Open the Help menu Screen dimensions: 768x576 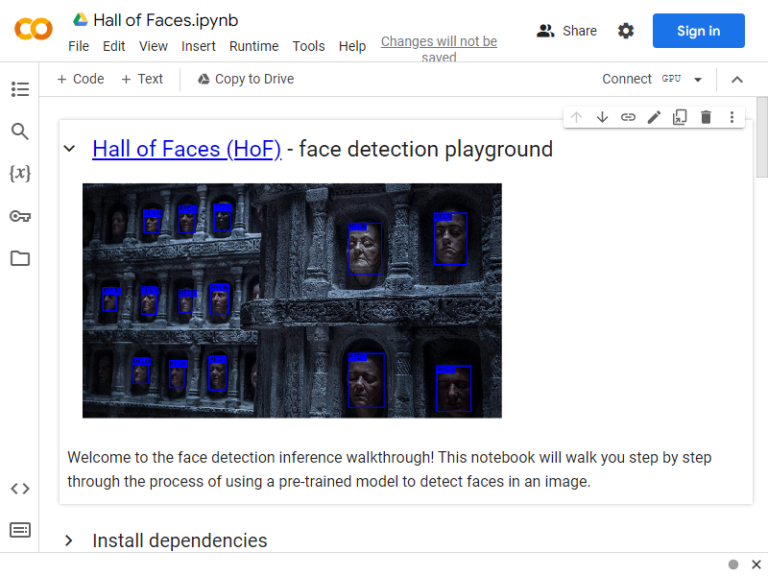(x=352, y=46)
